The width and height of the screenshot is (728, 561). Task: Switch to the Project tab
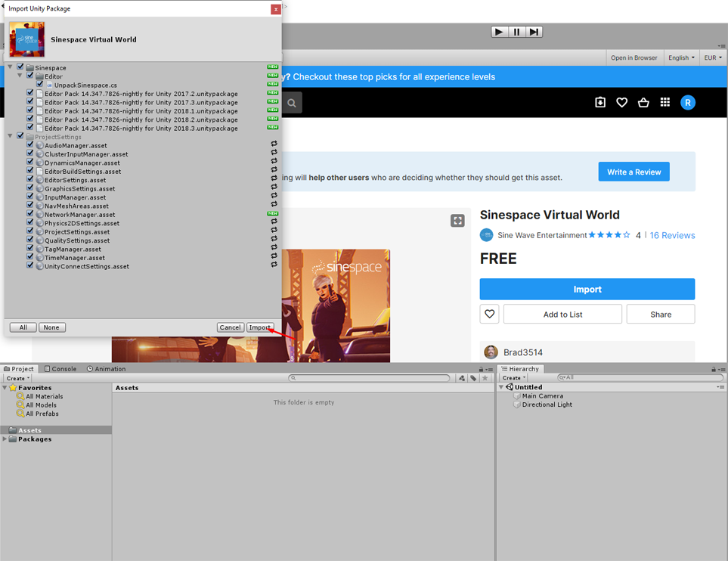(x=19, y=369)
